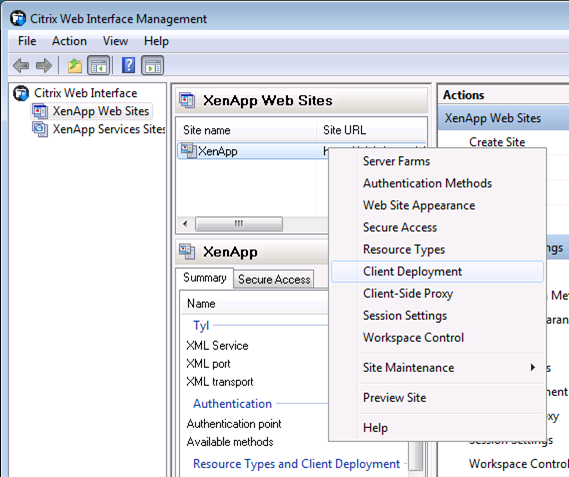Choose Client-Side Proxy from context menu
The width and height of the screenshot is (569, 477).
437,294
